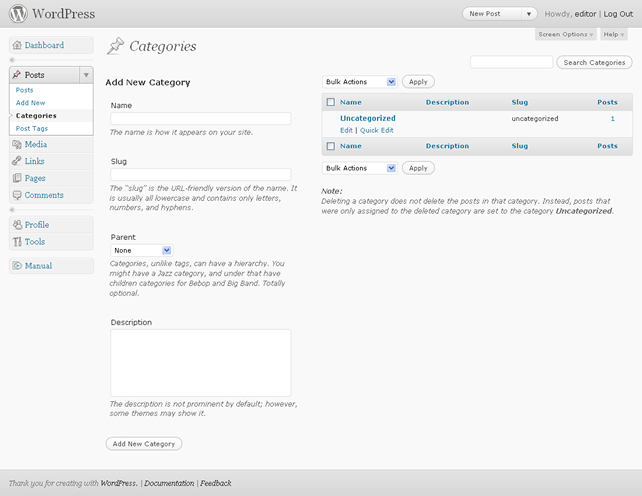This screenshot has height=496, width=642.
Task: Check the select-all box in table header
Action: click(331, 102)
